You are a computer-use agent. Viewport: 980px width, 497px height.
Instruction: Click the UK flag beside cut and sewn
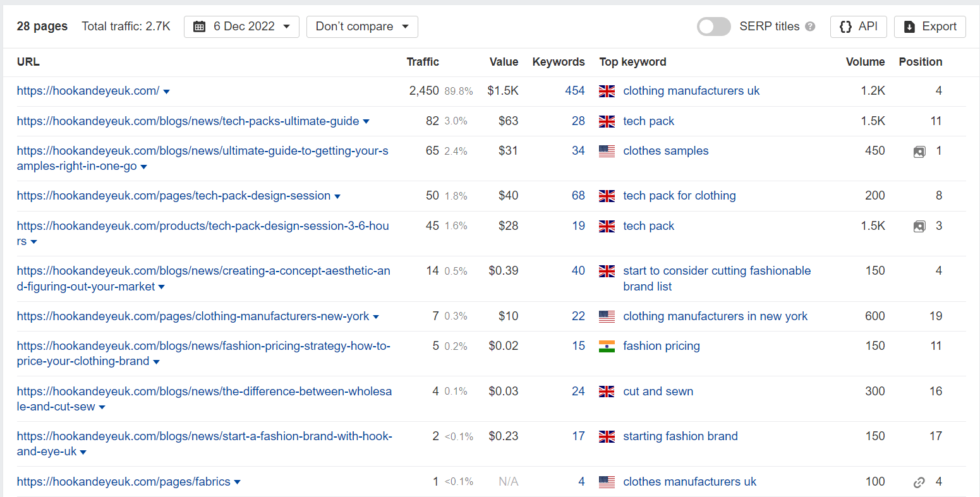click(x=607, y=392)
